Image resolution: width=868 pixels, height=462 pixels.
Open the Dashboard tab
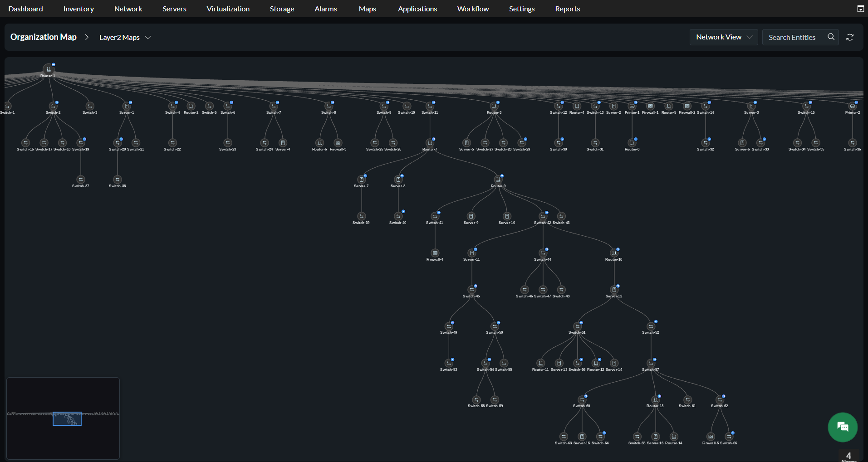26,9
